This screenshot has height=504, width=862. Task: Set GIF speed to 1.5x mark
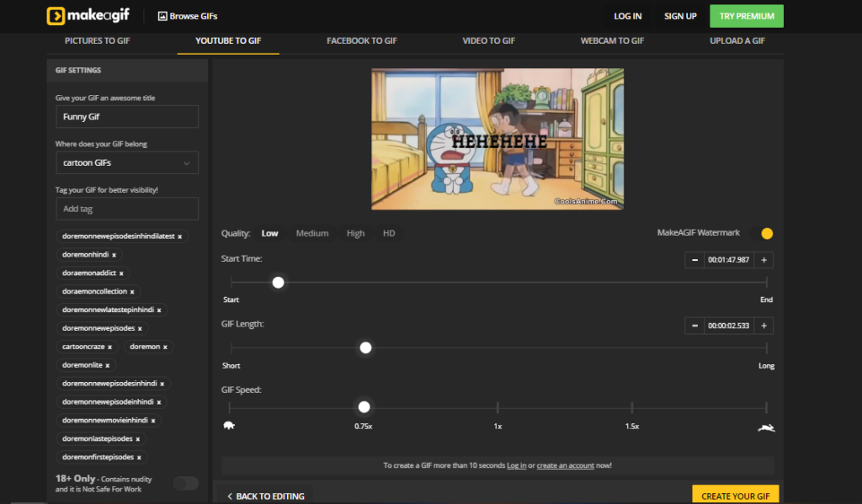tap(632, 408)
